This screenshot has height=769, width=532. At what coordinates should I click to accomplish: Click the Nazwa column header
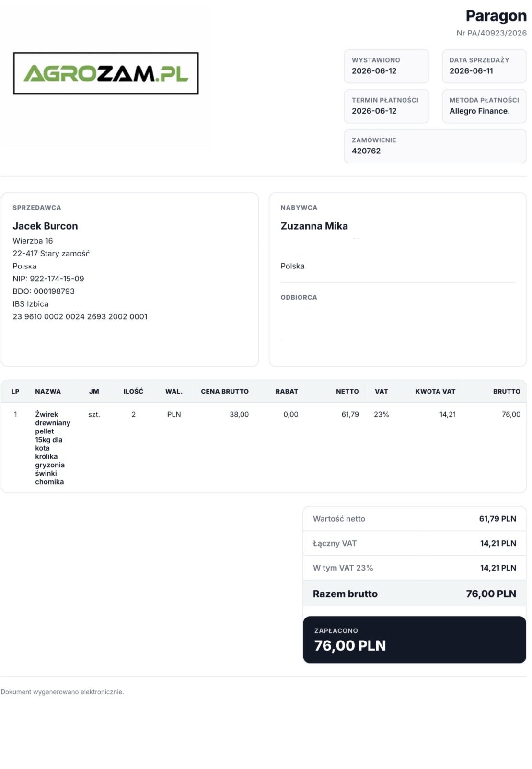click(x=48, y=392)
